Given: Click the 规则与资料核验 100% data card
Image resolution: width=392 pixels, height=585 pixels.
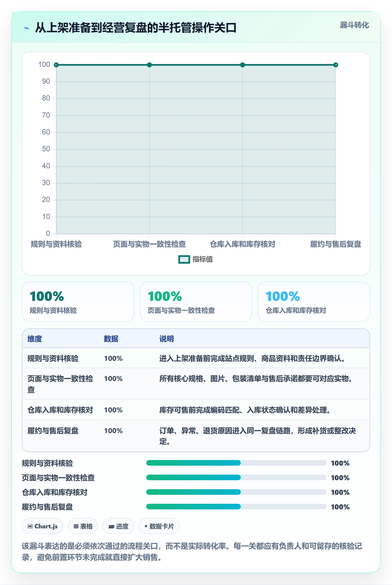Looking at the screenshot, I should 78,301.
